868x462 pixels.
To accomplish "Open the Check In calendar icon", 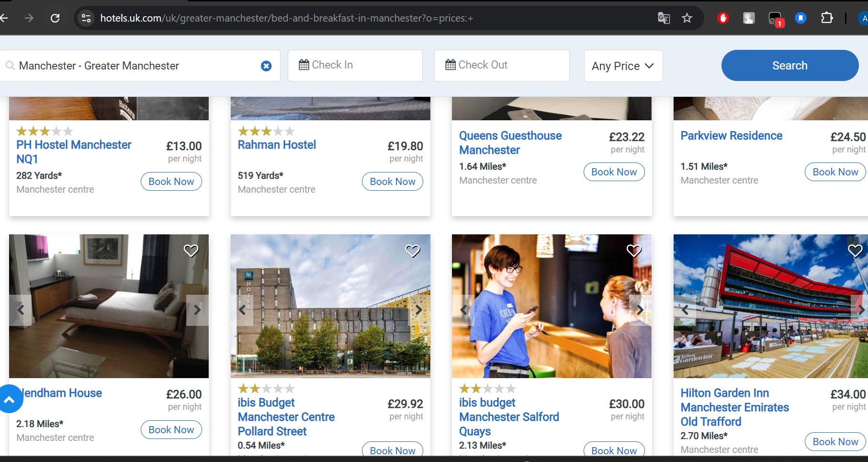I will click(304, 65).
